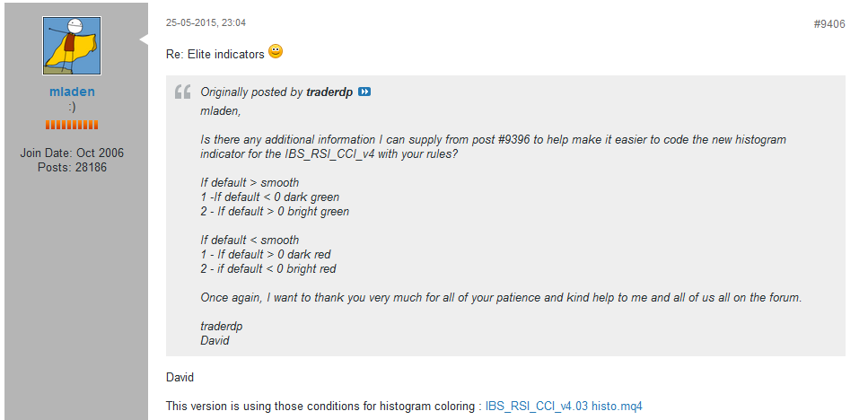Click the "If default > smooth" line

pyautogui.click(x=250, y=183)
